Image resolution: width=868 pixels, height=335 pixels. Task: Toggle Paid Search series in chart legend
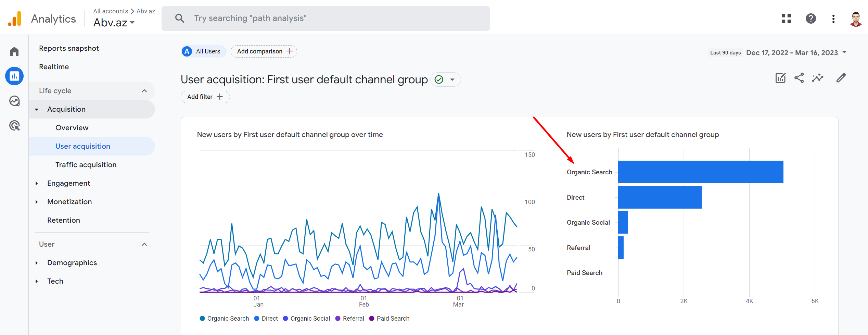[x=390, y=319]
